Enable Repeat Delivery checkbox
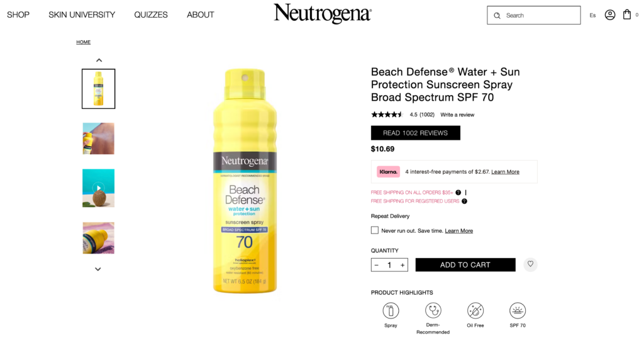The width and height of the screenshot is (644, 338). point(375,230)
